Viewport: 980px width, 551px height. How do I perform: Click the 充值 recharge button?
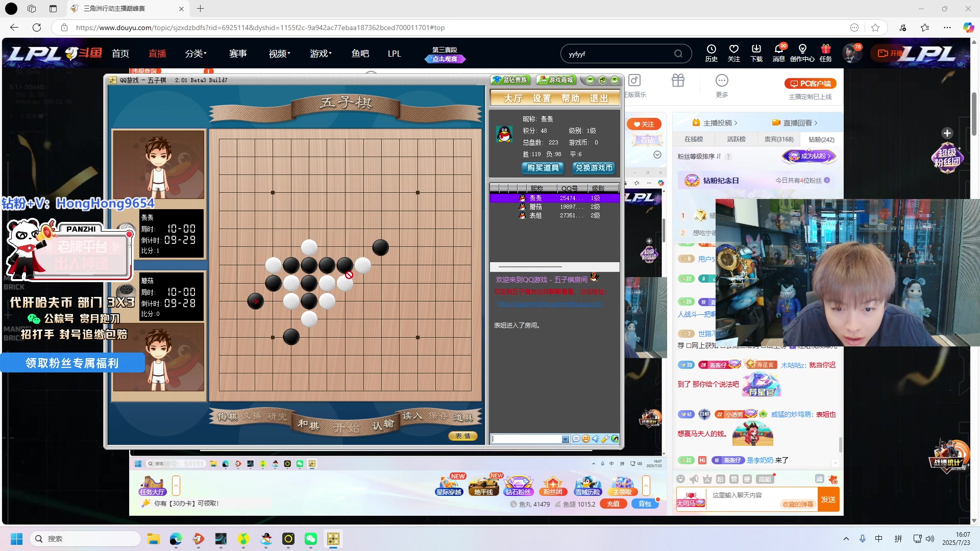click(613, 504)
